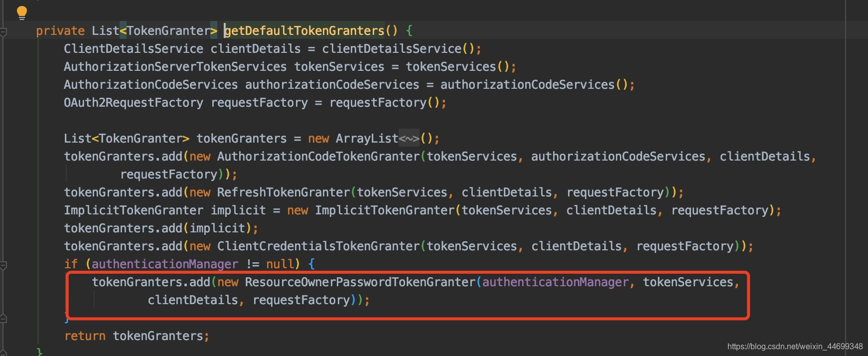The width and height of the screenshot is (868, 356).
Task: Click the RefreshTokenGranter constructor
Action: [x=284, y=192]
